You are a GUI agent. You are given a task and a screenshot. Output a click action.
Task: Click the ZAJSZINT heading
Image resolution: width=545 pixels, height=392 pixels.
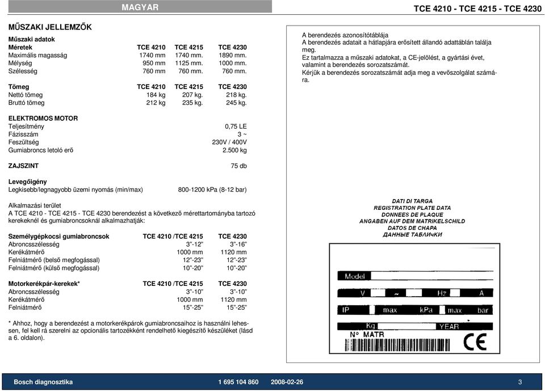click(x=23, y=166)
